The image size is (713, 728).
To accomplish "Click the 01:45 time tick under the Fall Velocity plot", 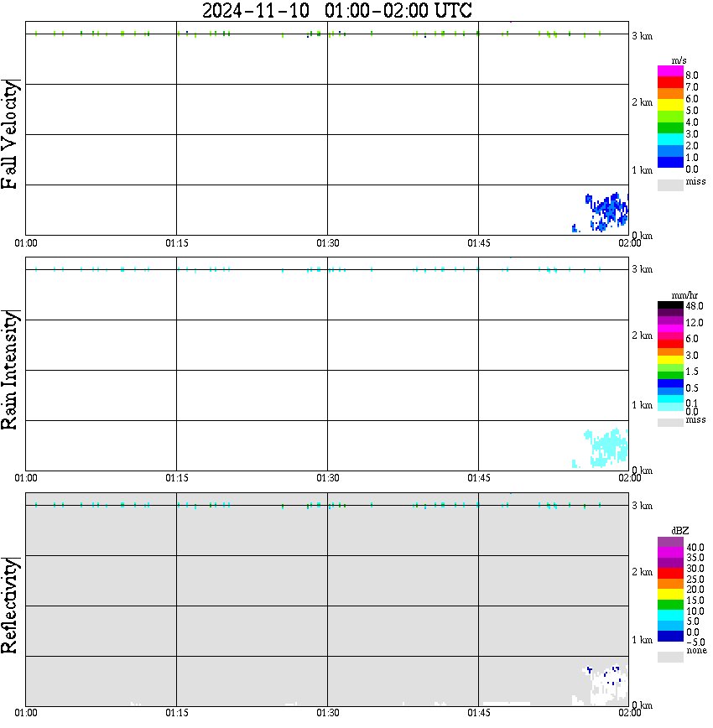I will (x=479, y=243).
